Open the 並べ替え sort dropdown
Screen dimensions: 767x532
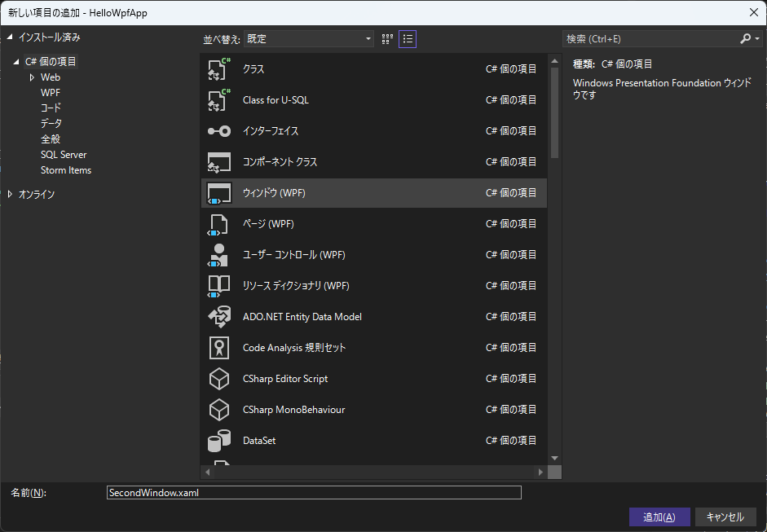(x=309, y=39)
